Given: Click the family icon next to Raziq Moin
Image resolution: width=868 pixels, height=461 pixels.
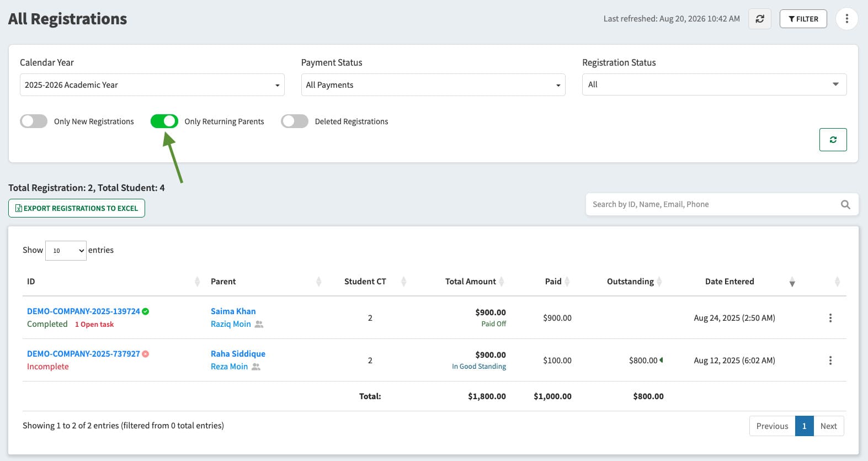Looking at the screenshot, I should click(259, 324).
